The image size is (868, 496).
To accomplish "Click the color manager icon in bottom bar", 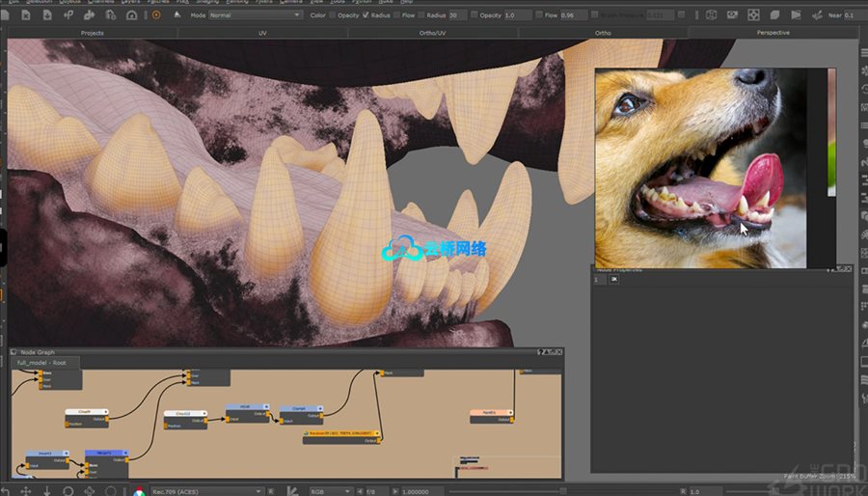I will pyautogui.click(x=141, y=490).
